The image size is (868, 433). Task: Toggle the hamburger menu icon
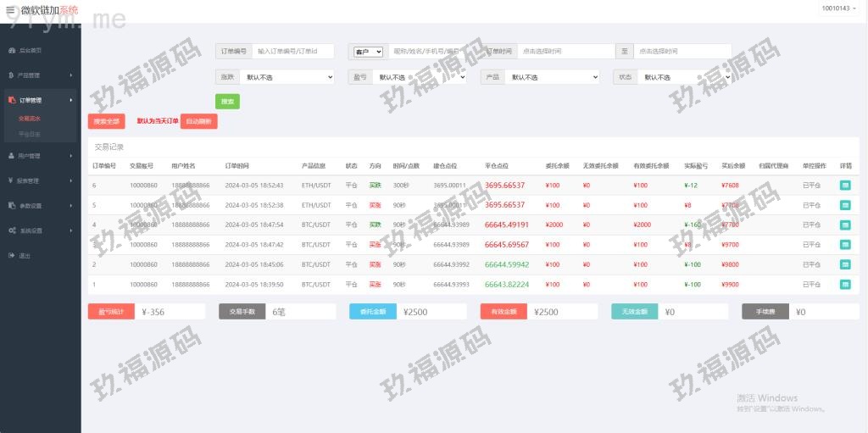10,10
